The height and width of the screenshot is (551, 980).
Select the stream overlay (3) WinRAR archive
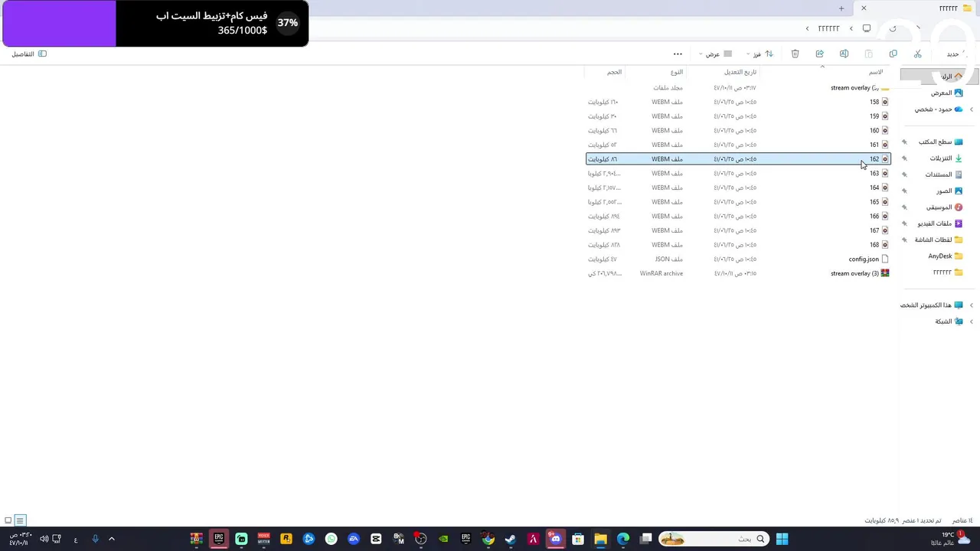pyautogui.click(x=738, y=273)
